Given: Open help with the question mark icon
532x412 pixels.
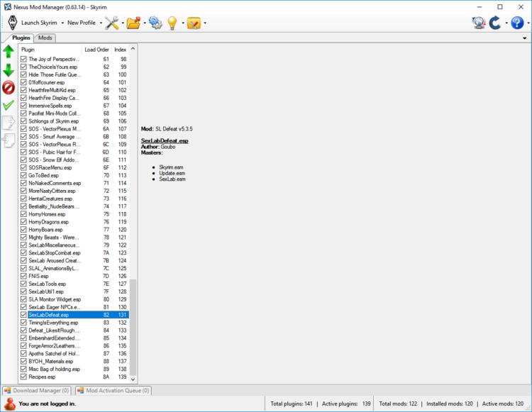Looking at the screenshot, I should pos(517,23).
